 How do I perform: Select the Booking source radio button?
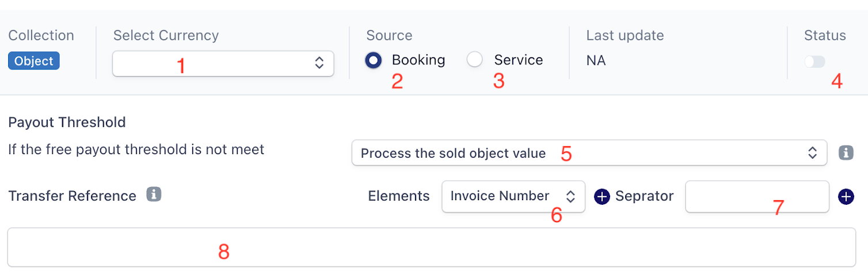point(374,60)
